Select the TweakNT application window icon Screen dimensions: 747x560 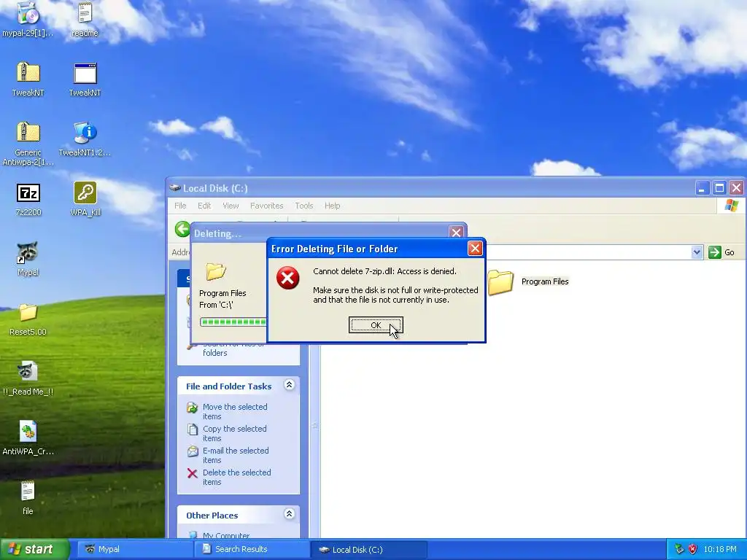tap(85, 79)
